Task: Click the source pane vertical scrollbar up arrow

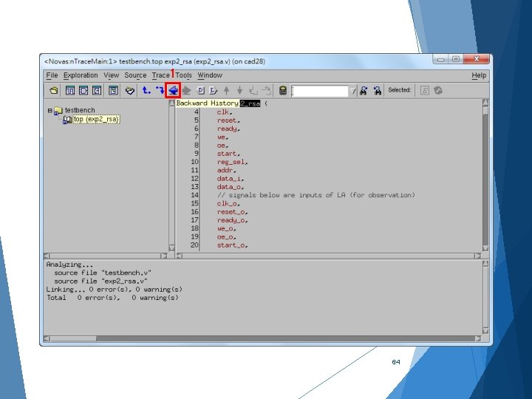Action: [485, 103]
